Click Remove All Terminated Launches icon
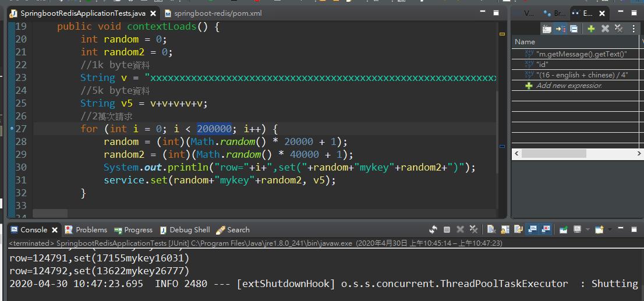644x301 pixels. click(x=474, y=229)
